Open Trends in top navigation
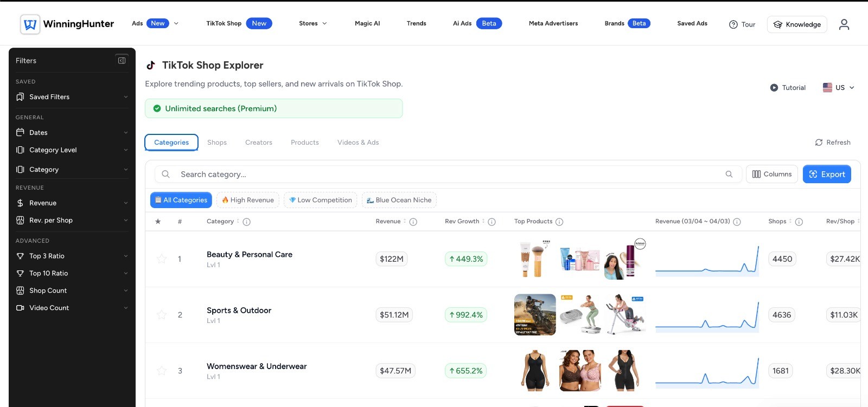Screen dimensions: 868x407 [416, 23]
